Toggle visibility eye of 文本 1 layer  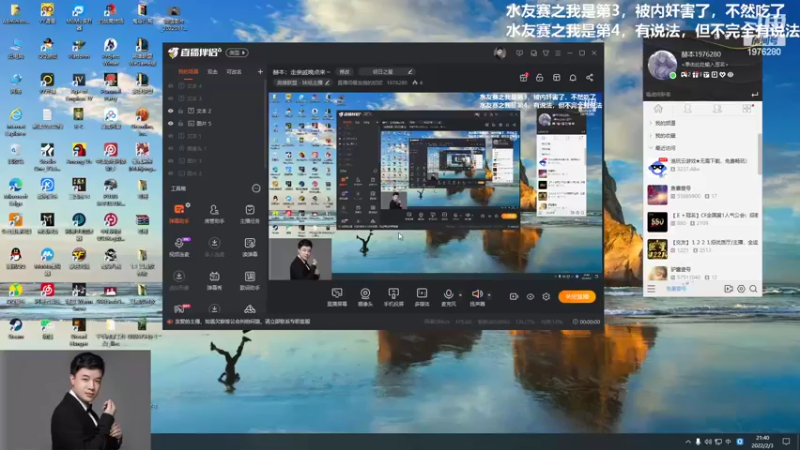point(171,136)
